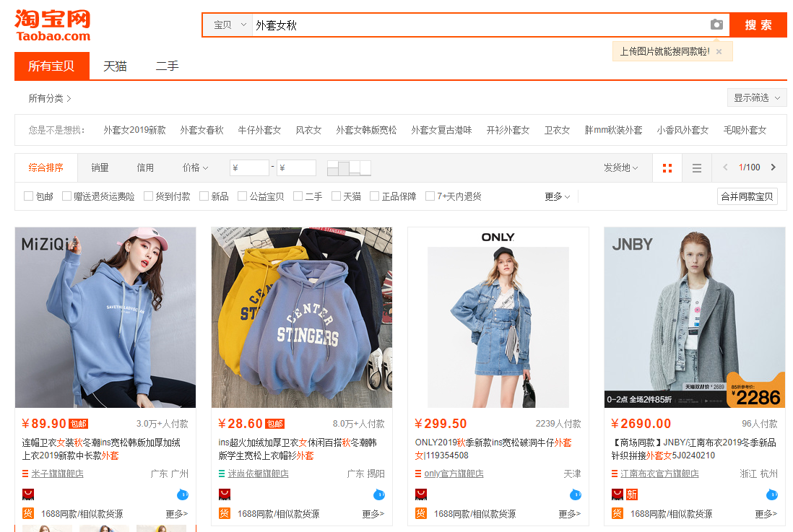
Task: Toggle the 天猫 filter checkbox
Action: pos(336,196)
